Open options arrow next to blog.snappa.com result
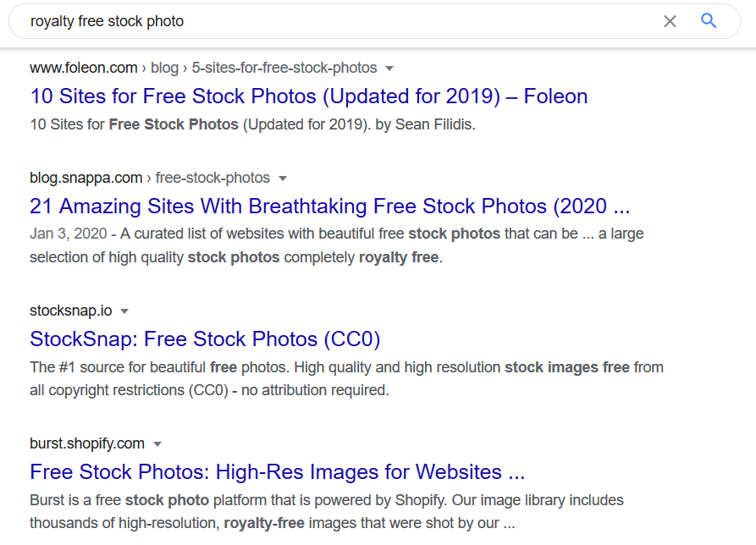The image size is (756, 545). [282, 179]
